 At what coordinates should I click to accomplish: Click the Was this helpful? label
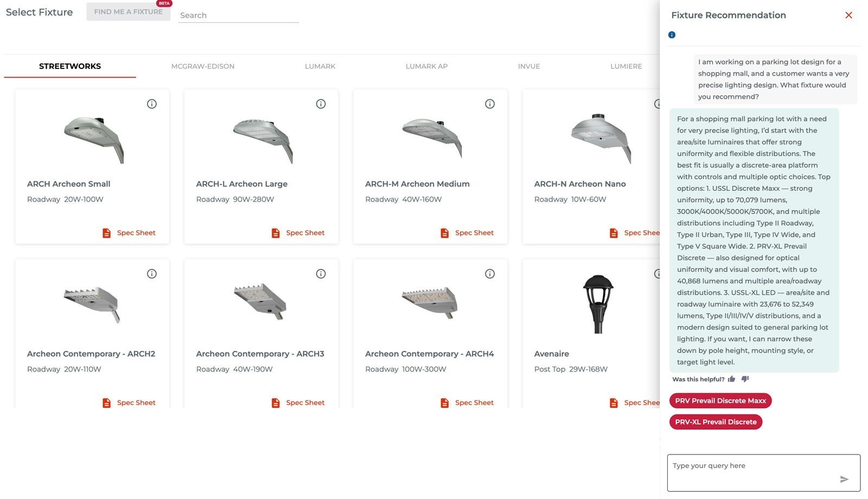point(698,380)
